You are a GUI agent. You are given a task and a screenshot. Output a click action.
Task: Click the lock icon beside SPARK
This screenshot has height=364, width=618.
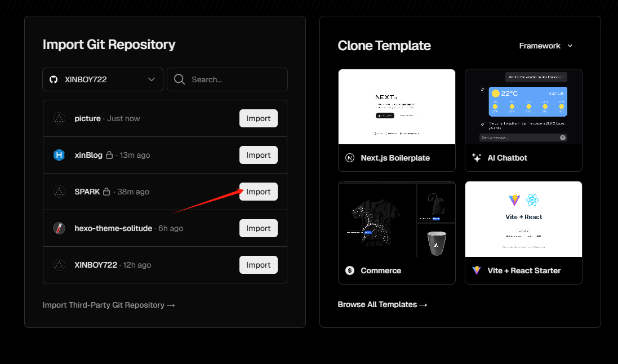coord(106,192)
